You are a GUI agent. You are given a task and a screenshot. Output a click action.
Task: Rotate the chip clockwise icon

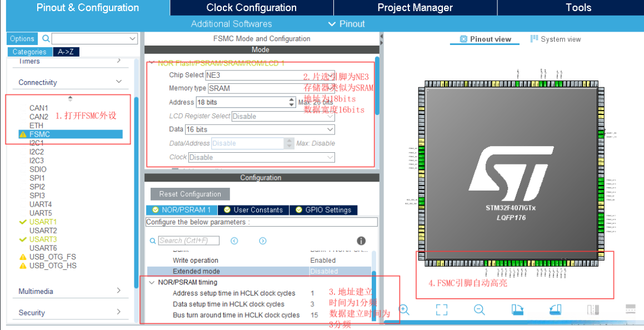(517, 309)
